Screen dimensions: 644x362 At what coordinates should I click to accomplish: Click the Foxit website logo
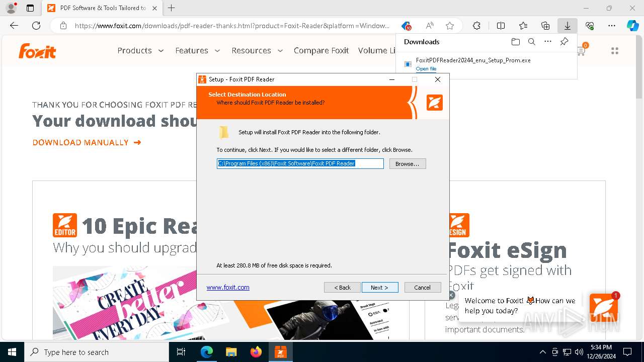click(x=38, y=51)
